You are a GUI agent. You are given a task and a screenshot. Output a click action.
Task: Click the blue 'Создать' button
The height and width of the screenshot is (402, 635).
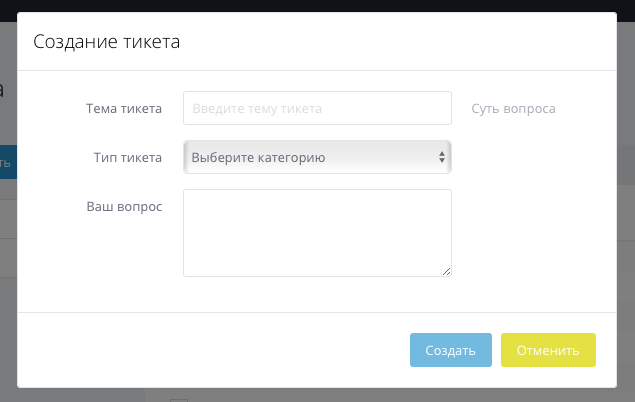[451, 350]
